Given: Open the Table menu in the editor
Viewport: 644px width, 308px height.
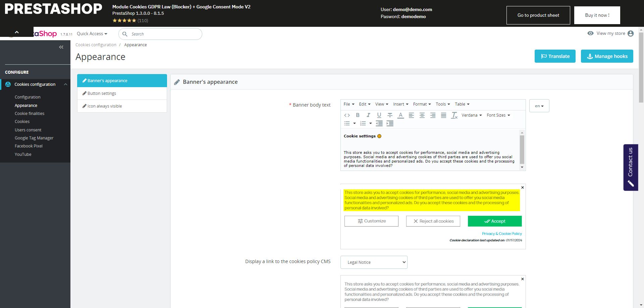Looking at the screenshot, I should click(462, 104).
